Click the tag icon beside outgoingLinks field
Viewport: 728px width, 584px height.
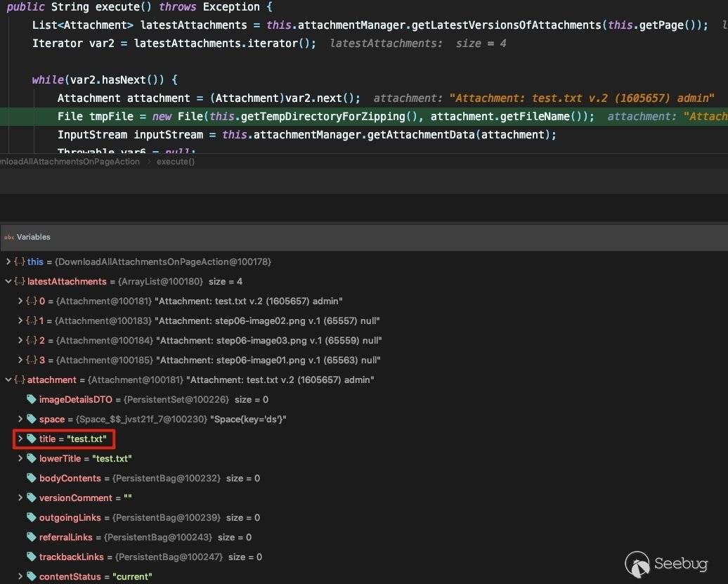[32, 517]
